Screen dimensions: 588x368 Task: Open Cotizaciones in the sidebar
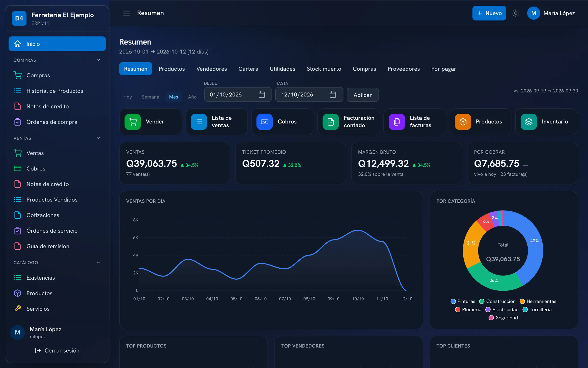pyautogui.click(x=57, y=215)
